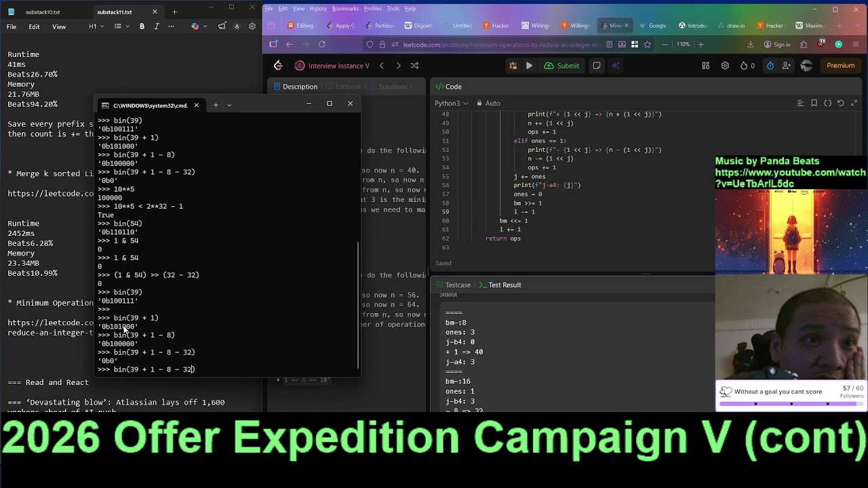Viewport: 868px width, 488px height.
Task: Click the followers goal progress bar
Action: 791,404
